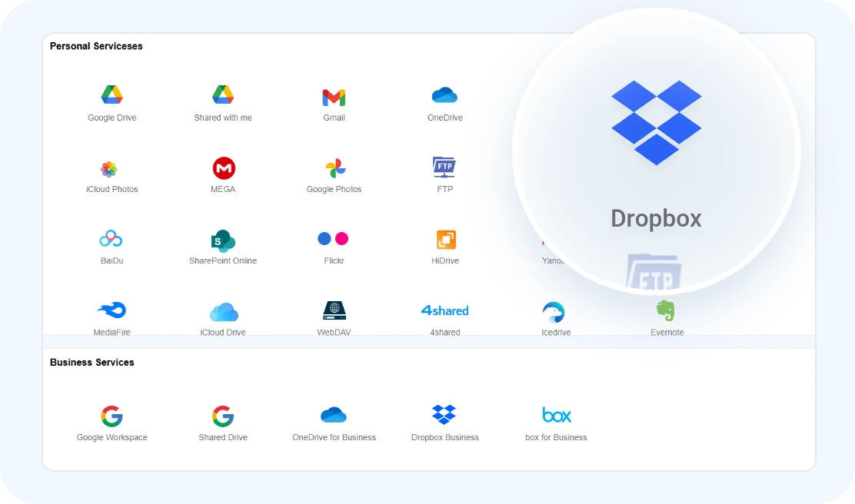855x504 pixels.
Task: Click the Shared Drive Google icon
Action: [x=223, y=416]
